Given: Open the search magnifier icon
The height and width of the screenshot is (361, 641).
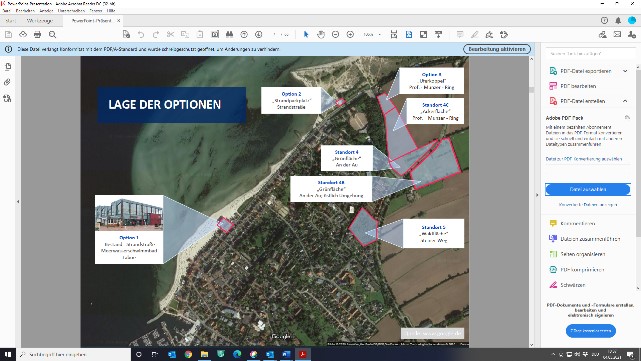Looking at the screenshot, I should pyautogui.click(x=52, y=35).
